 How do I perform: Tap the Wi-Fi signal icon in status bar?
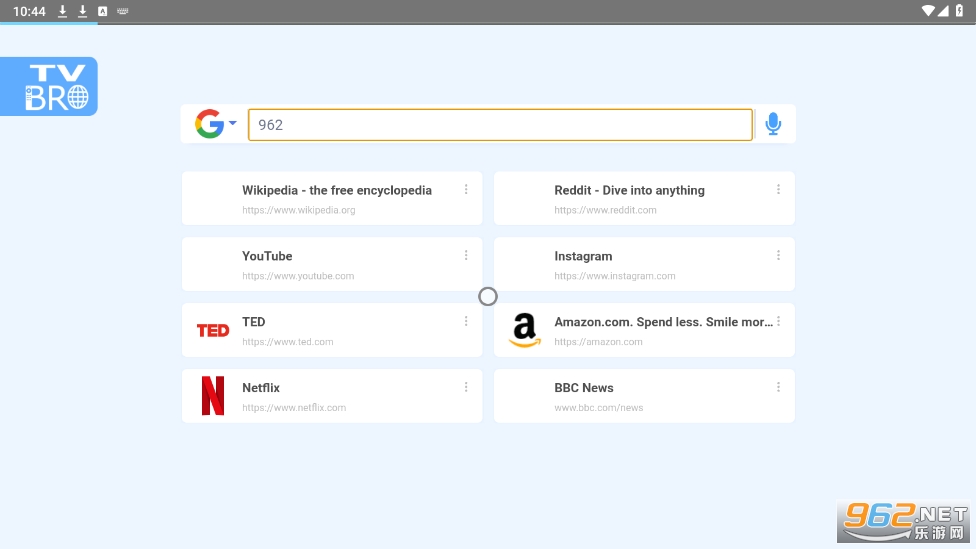[928, 11]
